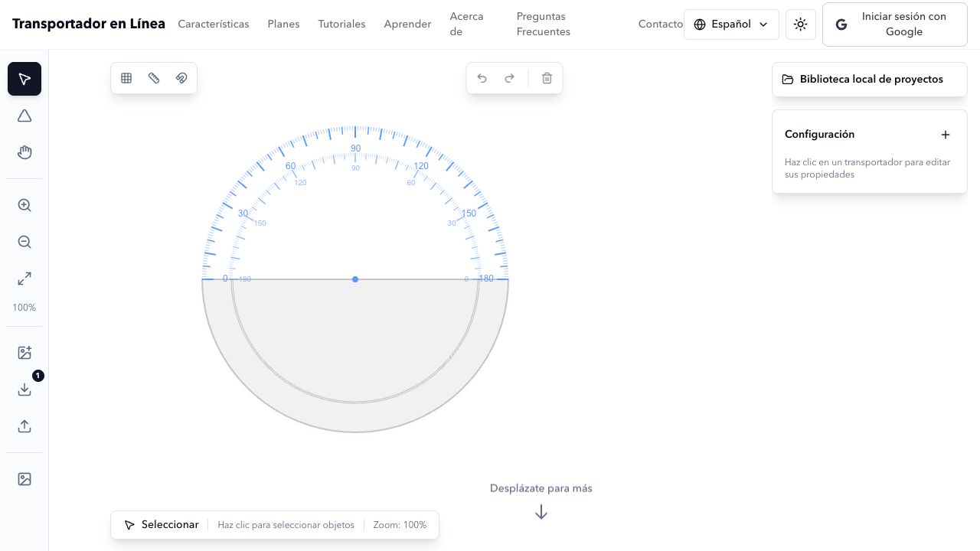This screenshot has height=551, width=980.
Task: Open the Tutoriales menu item
Action: pyautogui.click(x=341, y=24)
